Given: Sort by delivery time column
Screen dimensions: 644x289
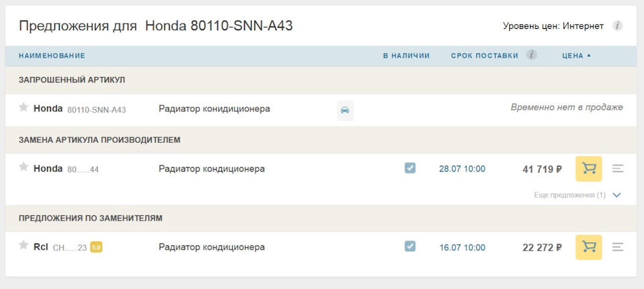Looking at the screenshot, I should pyautogui.click(x=484, y=56).
